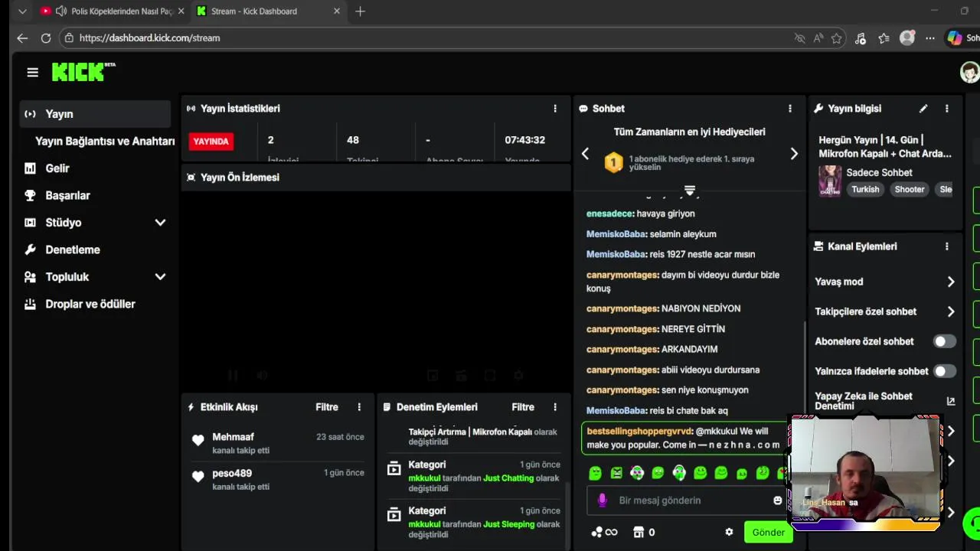Add page to browser favorites star
The height and width of the screenshot is (551, 980).
tap(837, 37)
